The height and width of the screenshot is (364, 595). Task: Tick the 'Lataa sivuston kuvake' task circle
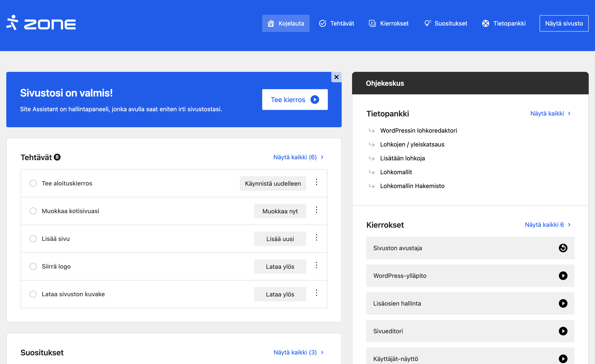[33, 294]
